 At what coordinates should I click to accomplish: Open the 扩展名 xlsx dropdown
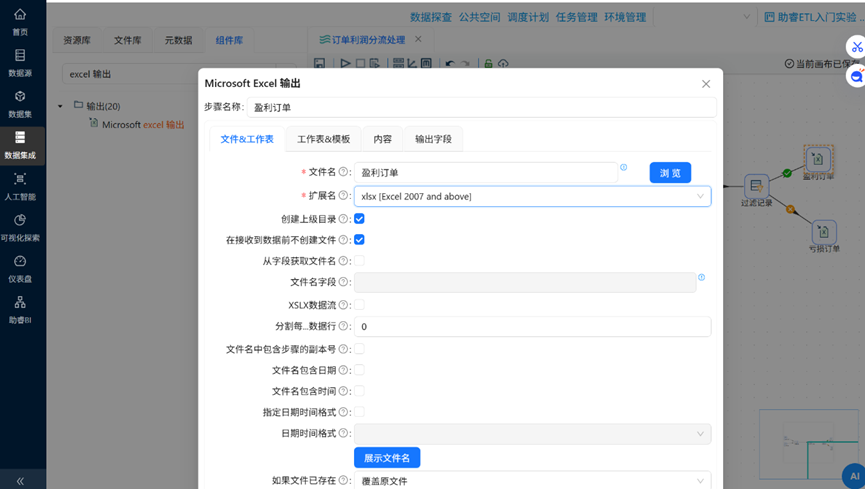coord(532,196)
